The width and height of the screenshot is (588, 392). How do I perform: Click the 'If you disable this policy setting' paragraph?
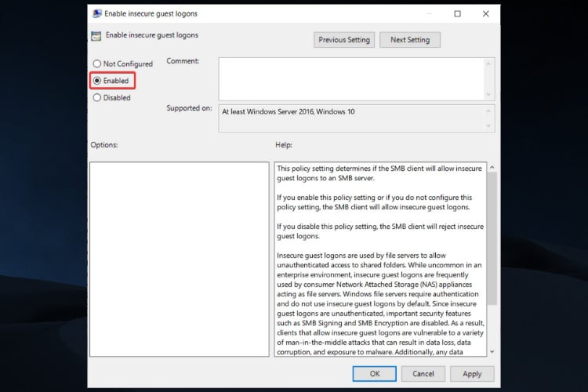click(x=380, y=231)
